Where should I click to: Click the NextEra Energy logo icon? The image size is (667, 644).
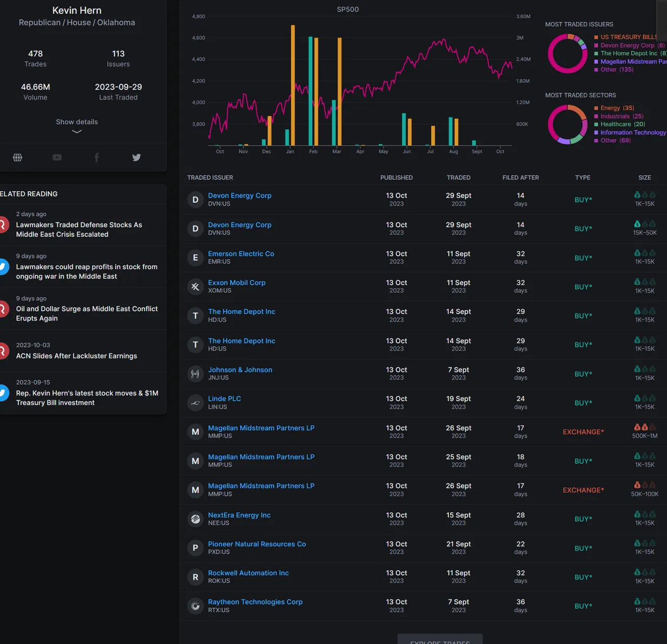click(x=195, y=519)
